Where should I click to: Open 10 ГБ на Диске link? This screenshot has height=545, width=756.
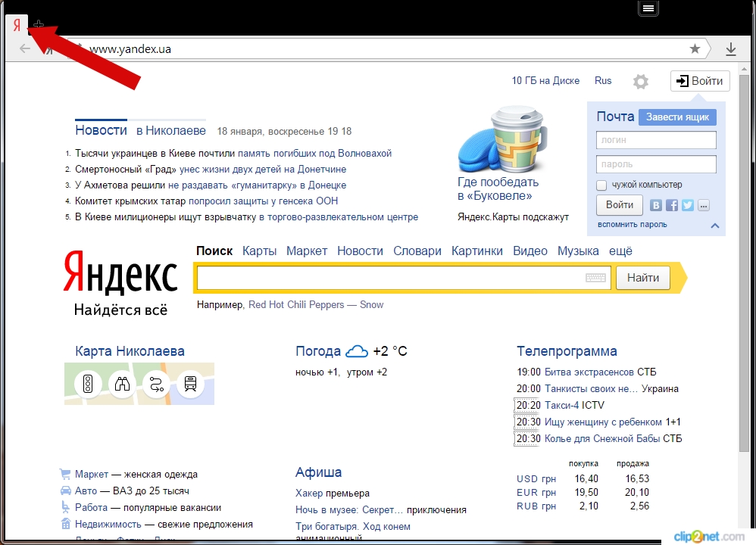545,80
